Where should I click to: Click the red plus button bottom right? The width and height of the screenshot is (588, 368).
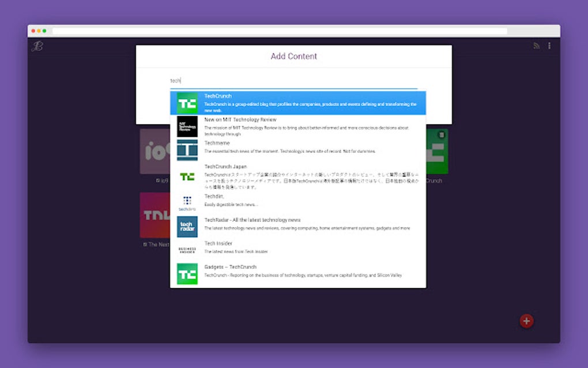point(526,321)
